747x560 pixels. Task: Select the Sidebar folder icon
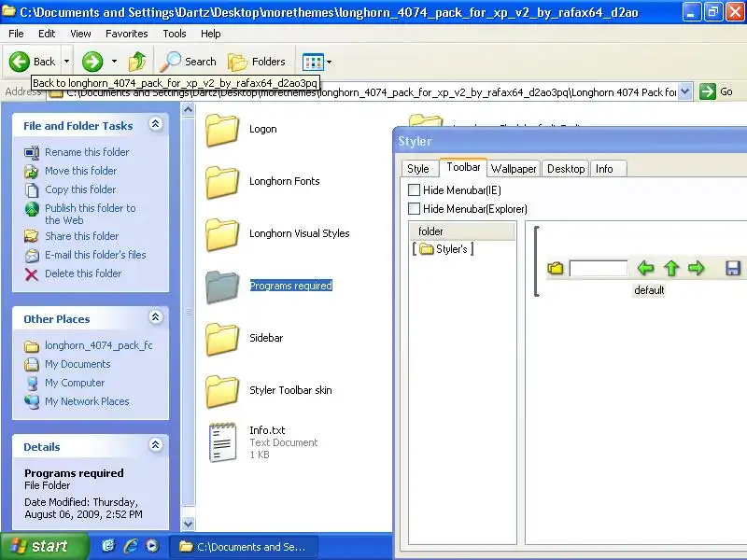click(x=222, y=339)
